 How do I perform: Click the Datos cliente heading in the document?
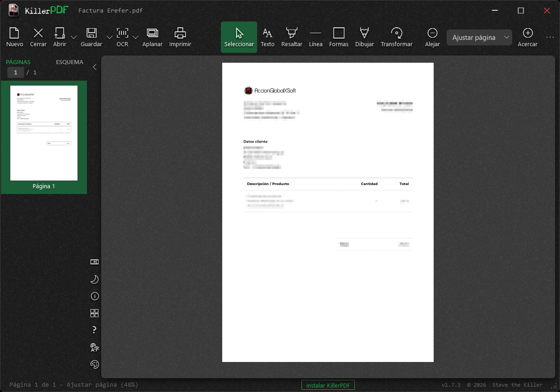tap(255, 142)
